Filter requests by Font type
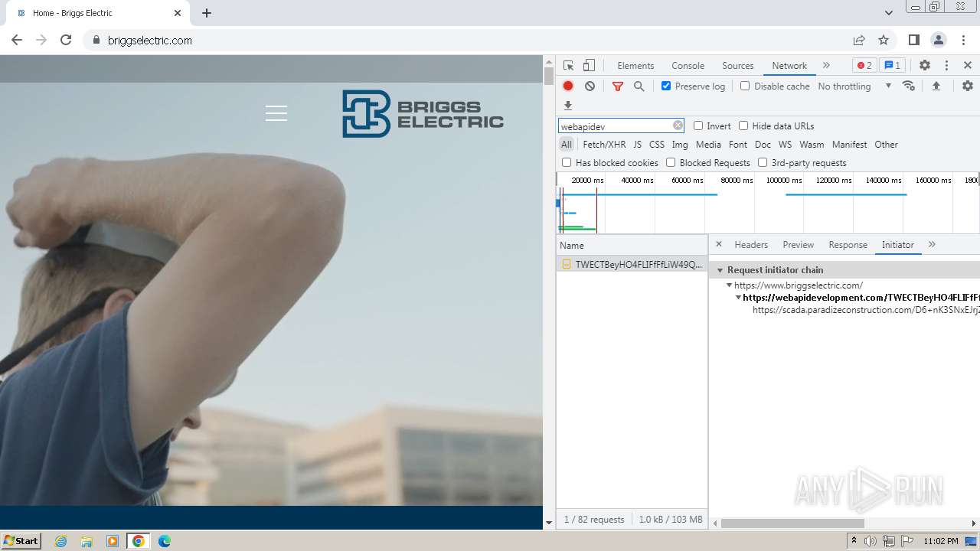The image size is (980, 551). [x=738, y=144]
